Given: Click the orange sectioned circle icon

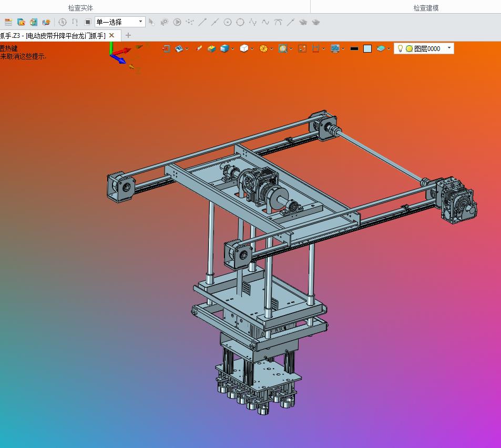Looking at the screenshot, I should 263,48.
